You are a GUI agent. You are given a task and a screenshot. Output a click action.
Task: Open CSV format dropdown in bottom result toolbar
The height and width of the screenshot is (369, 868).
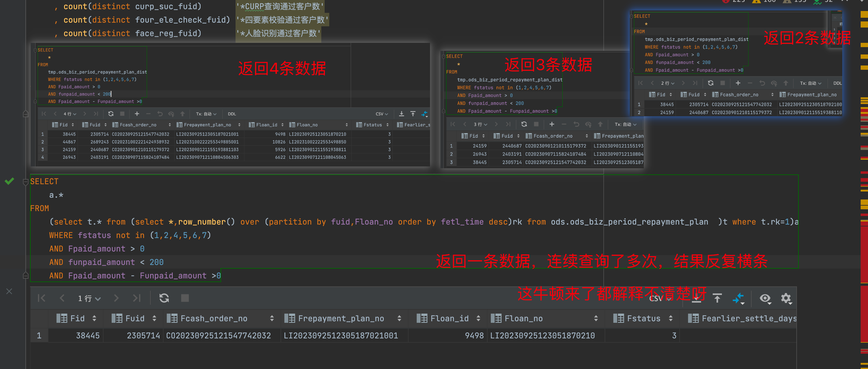pyautogui.click(x=660, y=298)
